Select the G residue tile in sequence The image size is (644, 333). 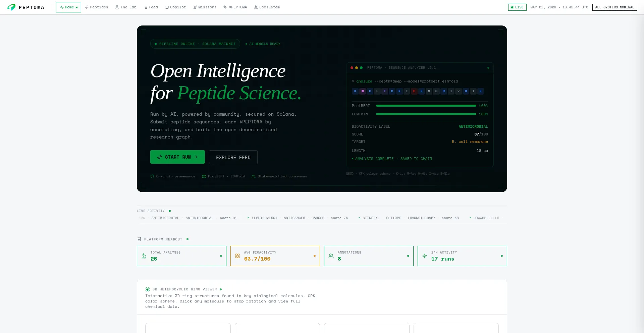pos(436,91)
